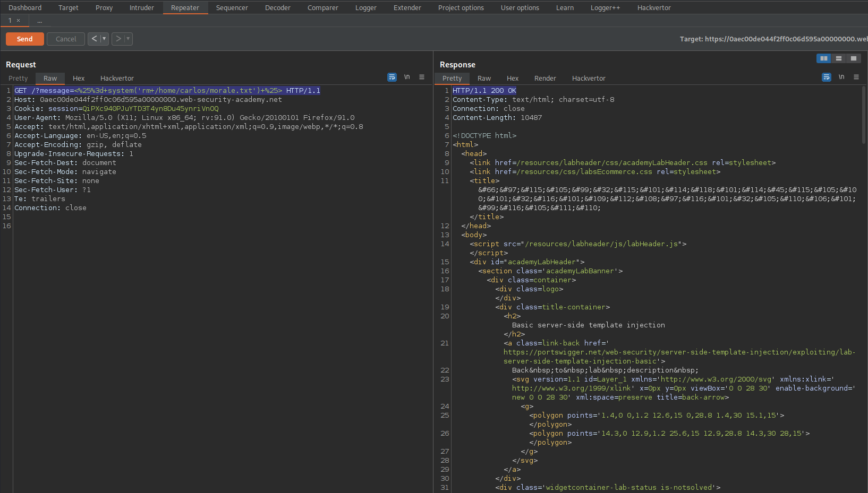Open forward history dropdown arrow

[x=128, y=39]
